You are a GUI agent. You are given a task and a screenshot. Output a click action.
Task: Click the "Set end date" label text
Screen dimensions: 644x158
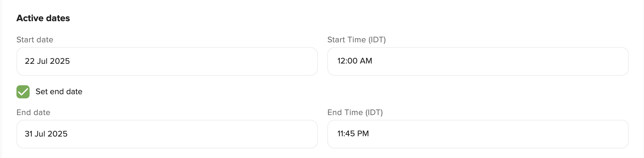click(59, 92)
